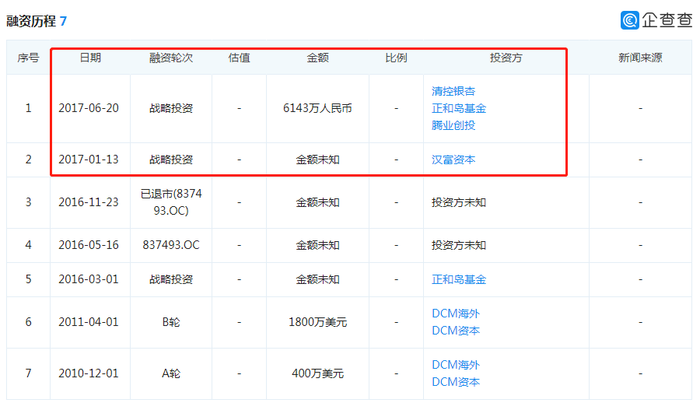Click the 融资轮次 column header
The width and height of the screenshot is (700, 410).
point(171,58)
